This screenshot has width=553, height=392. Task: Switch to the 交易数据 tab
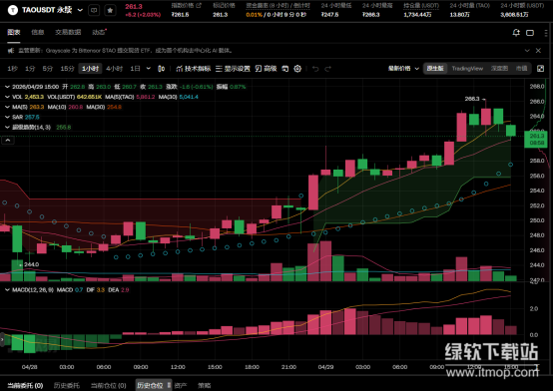pyautogui.click(x=68, y=32)
